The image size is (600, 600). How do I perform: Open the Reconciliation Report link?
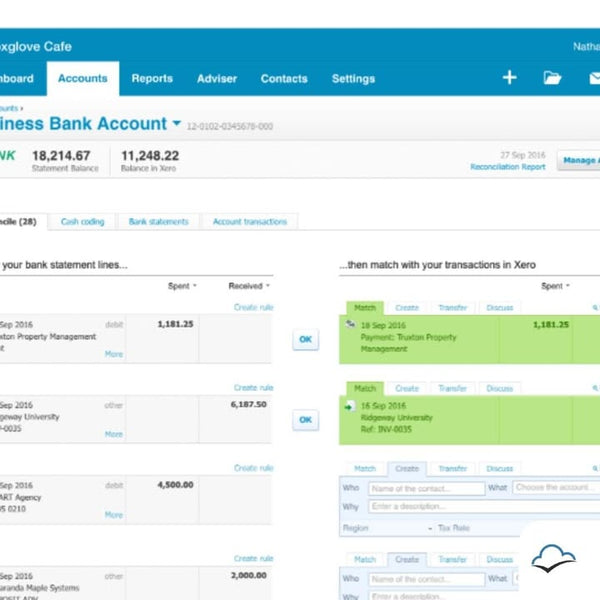[507, 167]
